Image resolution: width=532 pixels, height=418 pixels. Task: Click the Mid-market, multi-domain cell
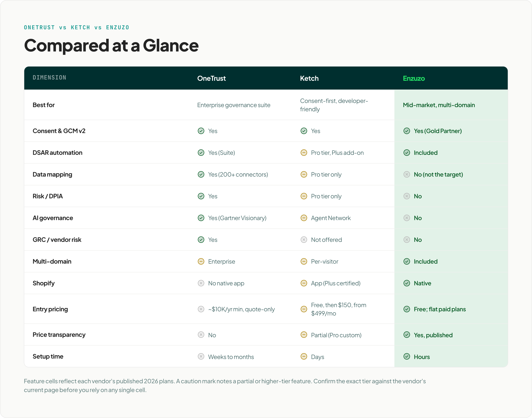pos(439,105)
